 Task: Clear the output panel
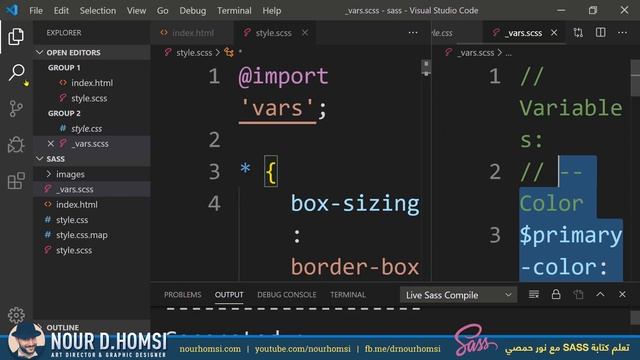534,294
